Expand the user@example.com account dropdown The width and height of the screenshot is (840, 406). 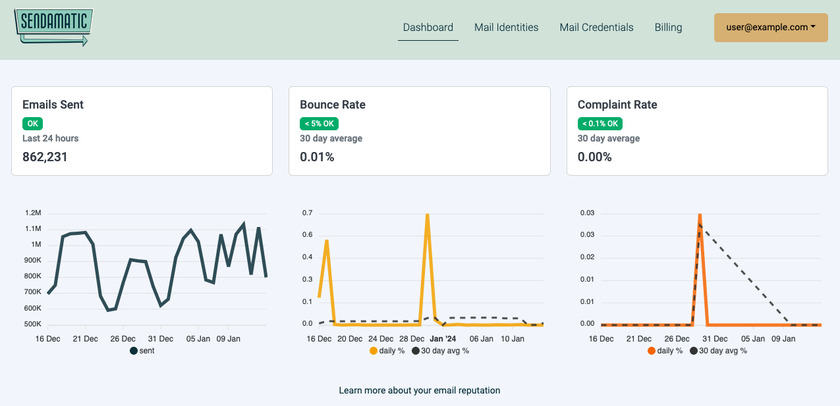point(769,28)
